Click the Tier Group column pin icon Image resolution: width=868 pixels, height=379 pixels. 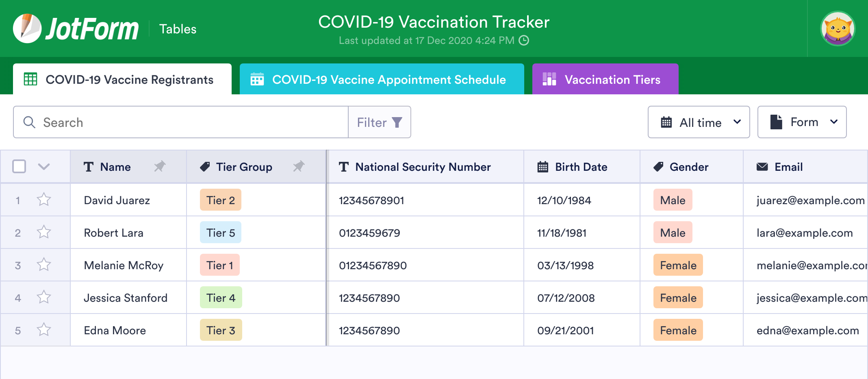[299, 166]
